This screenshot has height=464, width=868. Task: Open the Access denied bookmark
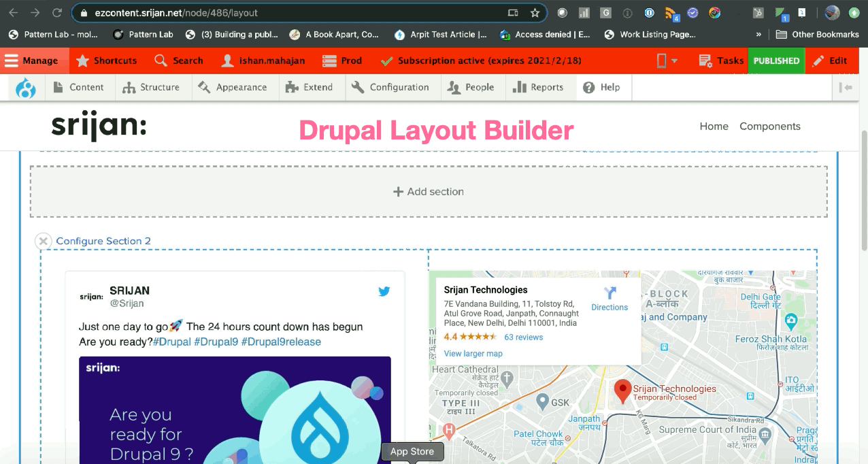click(x=545, y=34)
